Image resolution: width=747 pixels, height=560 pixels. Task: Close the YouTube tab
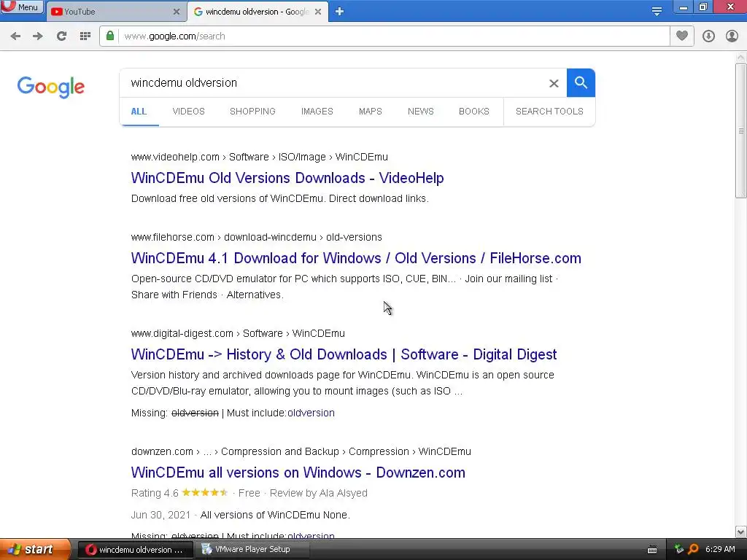177,12
